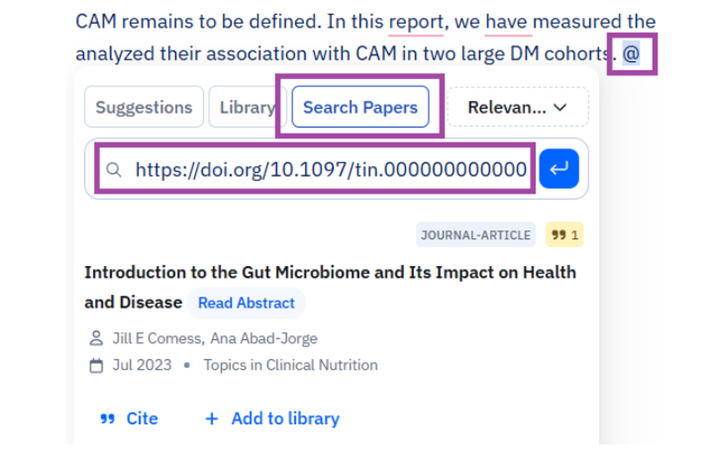Open the Gut Microbiome paper title
Screen dimensions: 709x454
coord(330,272)
